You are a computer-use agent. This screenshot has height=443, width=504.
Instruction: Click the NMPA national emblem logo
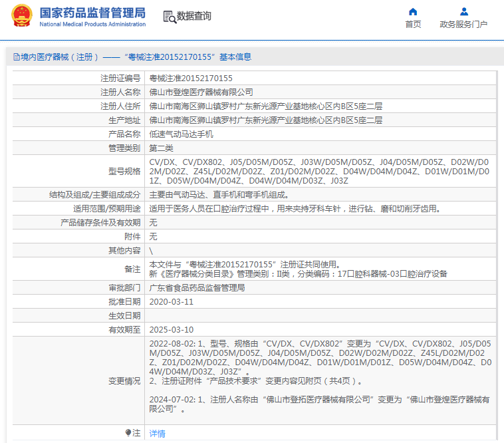[21, 15]
